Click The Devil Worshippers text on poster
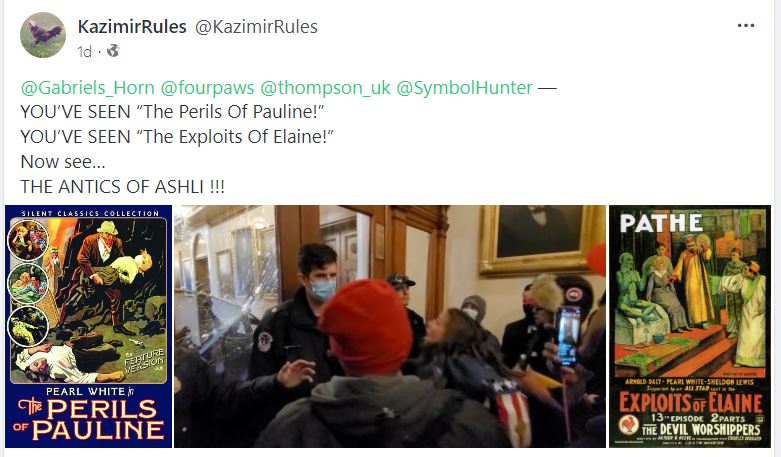Viewport: 781px width, 457px height. click(x=701, y=430)
